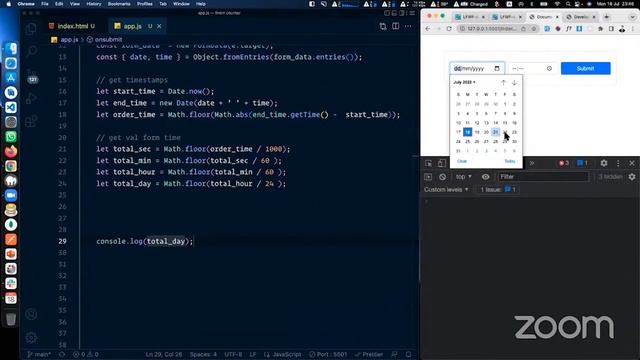Select app.js in the breadcrumb
This screenshot has width=640, height=360.
69,40
